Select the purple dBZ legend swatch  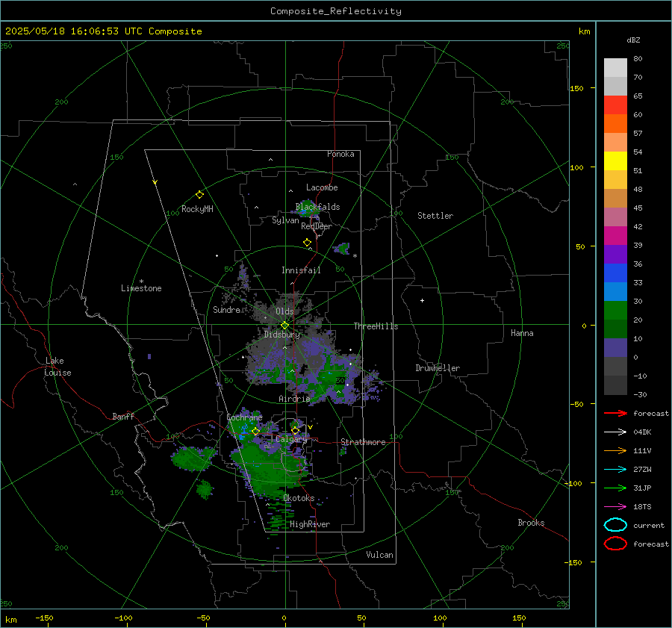click(615, 254)
